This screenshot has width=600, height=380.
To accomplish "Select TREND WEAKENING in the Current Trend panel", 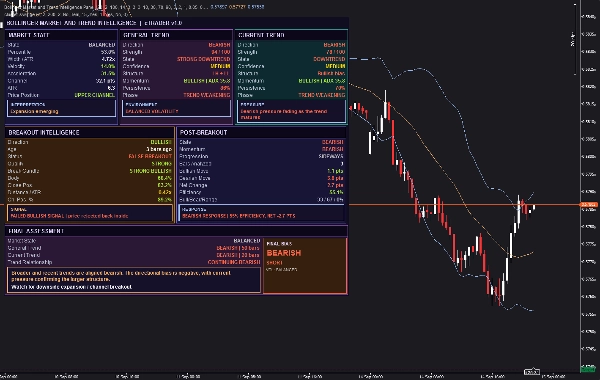I will [321, 95].
